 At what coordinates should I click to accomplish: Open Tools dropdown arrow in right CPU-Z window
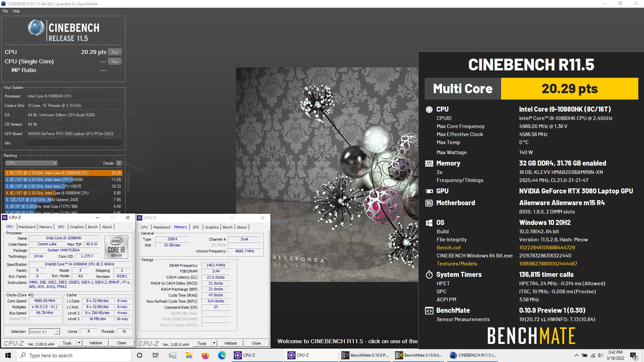tap(214, 343)
